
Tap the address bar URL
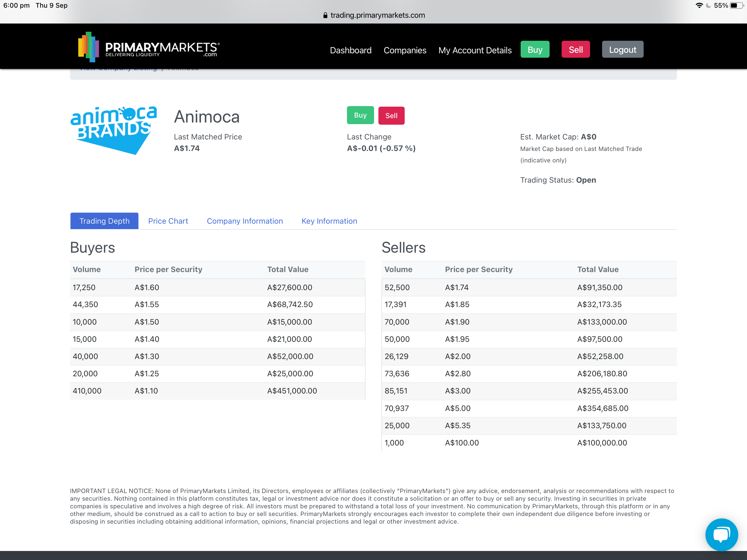(x=378, y=15)
